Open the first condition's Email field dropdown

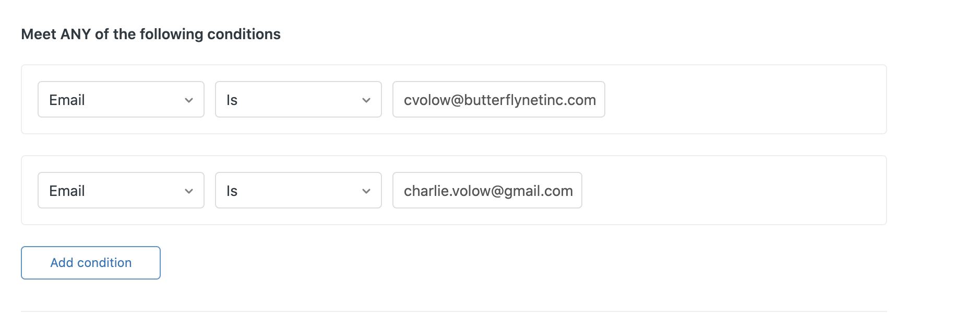[121, 99]
